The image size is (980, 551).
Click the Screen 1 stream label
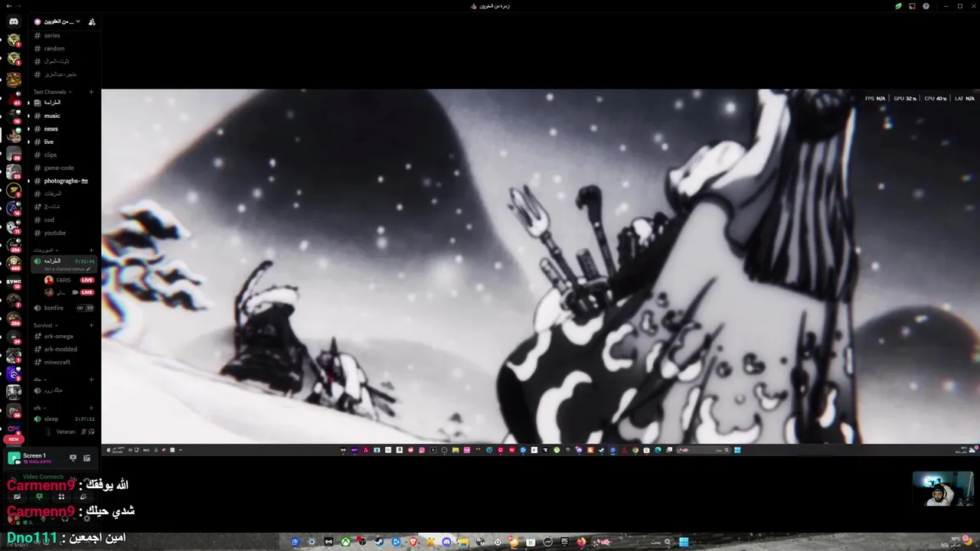34,455
